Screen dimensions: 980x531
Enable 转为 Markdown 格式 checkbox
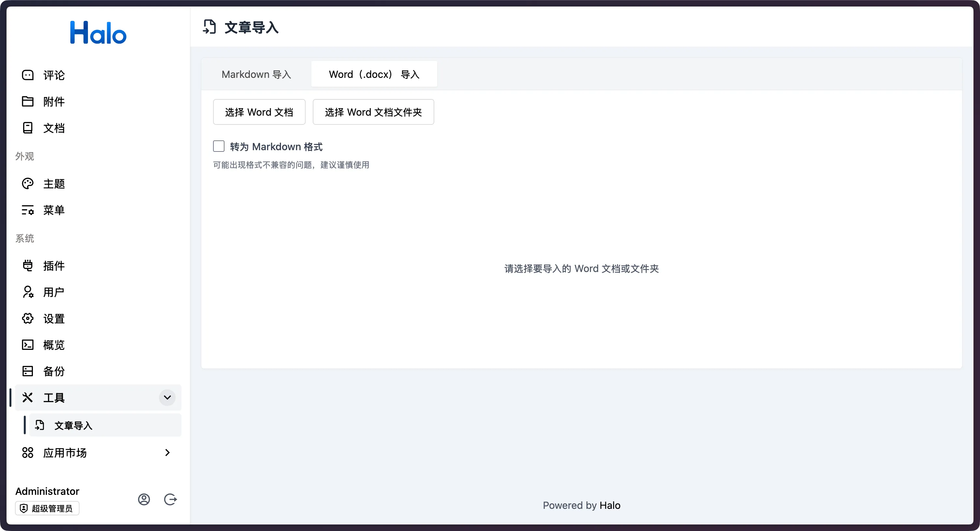(219, 147)
